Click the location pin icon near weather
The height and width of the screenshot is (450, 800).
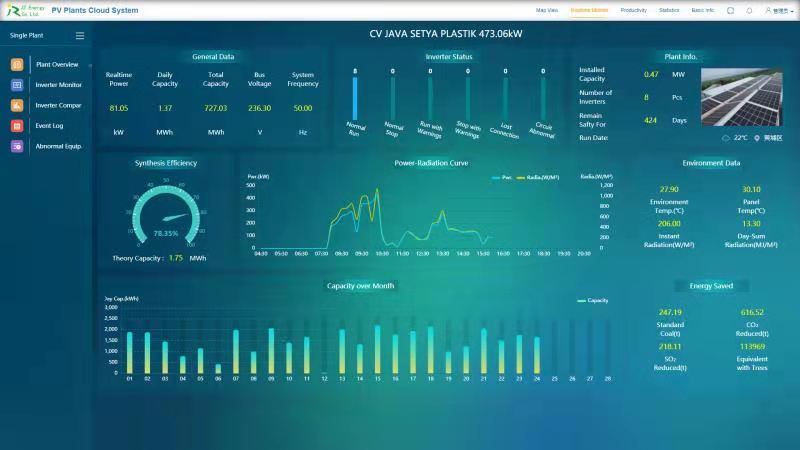[757, 138]
